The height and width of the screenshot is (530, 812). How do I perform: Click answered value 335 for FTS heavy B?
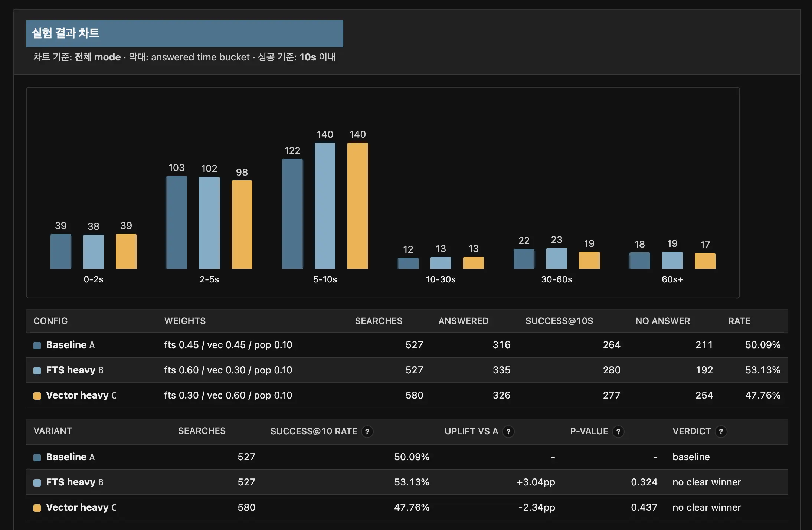(502, 370)
